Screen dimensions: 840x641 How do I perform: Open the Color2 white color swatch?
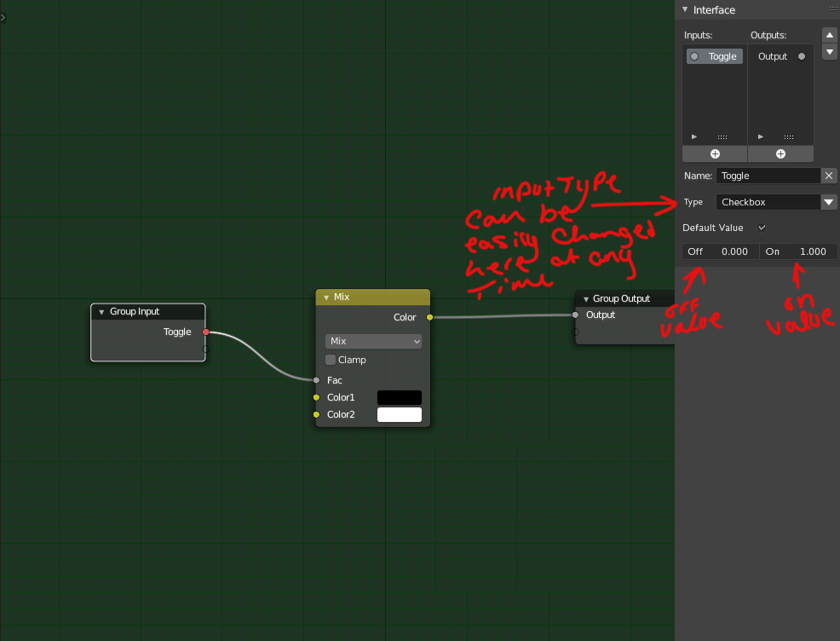400,415
